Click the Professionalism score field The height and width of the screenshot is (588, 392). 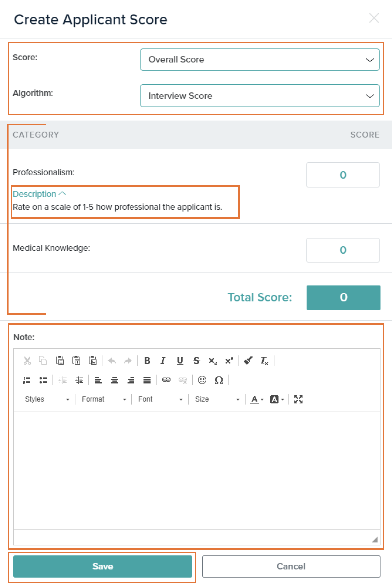tap(343, 175)
